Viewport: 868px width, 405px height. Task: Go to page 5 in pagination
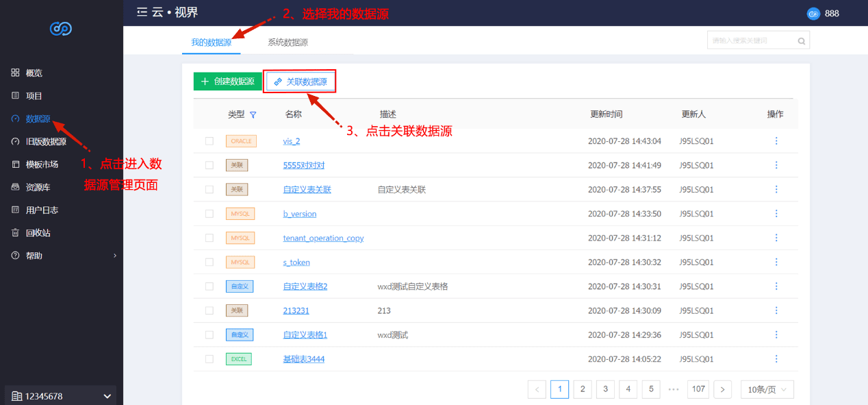click(x=651, y=389)
